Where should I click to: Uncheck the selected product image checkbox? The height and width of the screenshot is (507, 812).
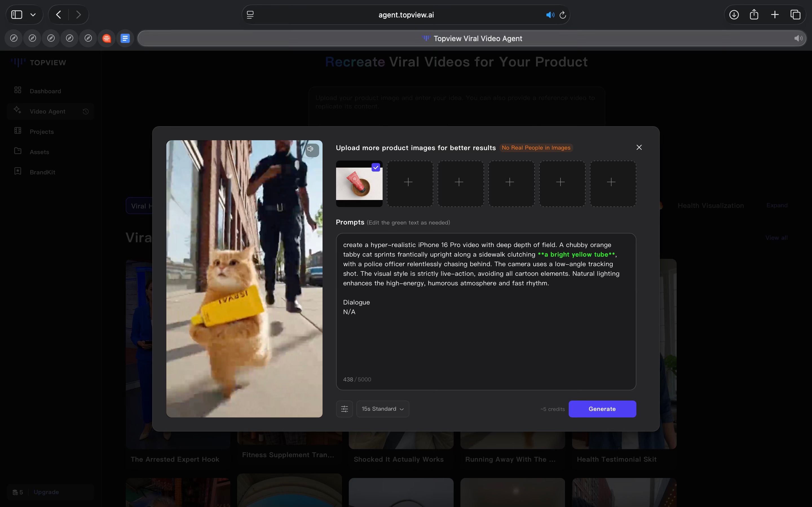coord(376,167)
